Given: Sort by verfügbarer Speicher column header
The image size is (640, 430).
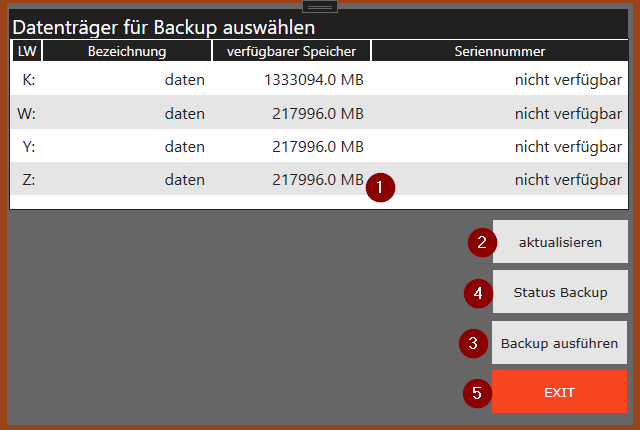Looking at the screenshot, I should 291,51.
